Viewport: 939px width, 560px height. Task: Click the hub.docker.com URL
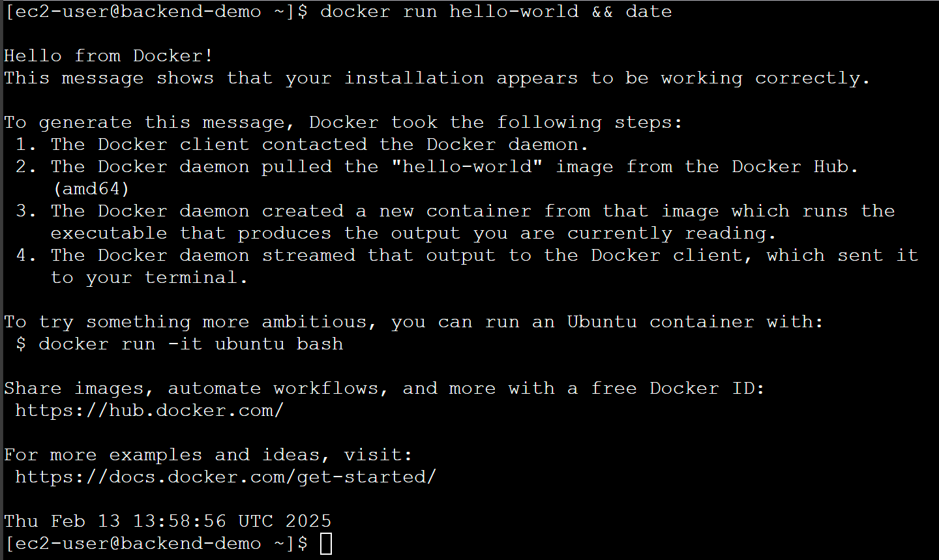149,411
